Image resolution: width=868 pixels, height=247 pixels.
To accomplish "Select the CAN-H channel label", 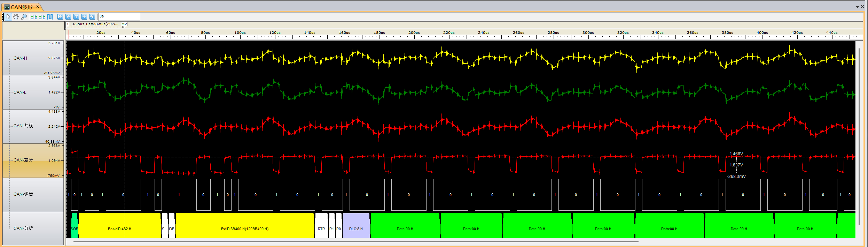I will [20, 58].
